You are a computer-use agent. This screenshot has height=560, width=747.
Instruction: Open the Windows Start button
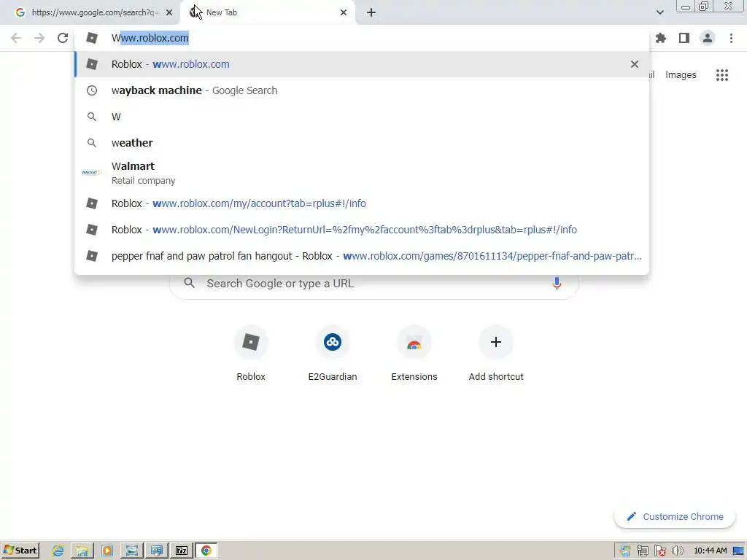(20, 551)
